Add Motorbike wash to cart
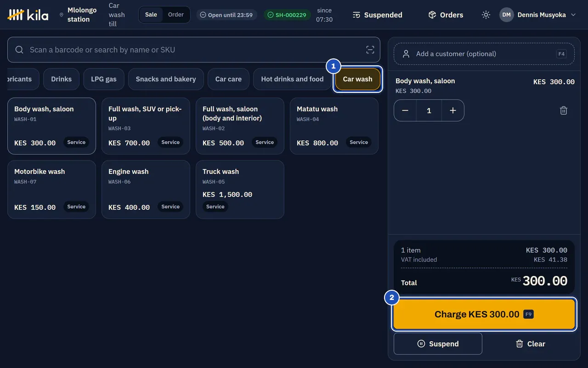588x368 pixels. 51,190
